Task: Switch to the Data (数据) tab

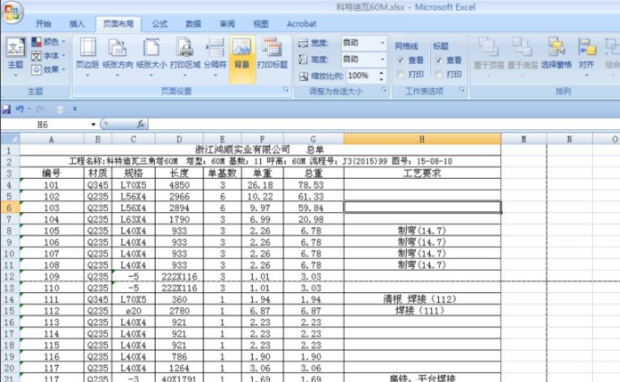Action: pos(193,24)
